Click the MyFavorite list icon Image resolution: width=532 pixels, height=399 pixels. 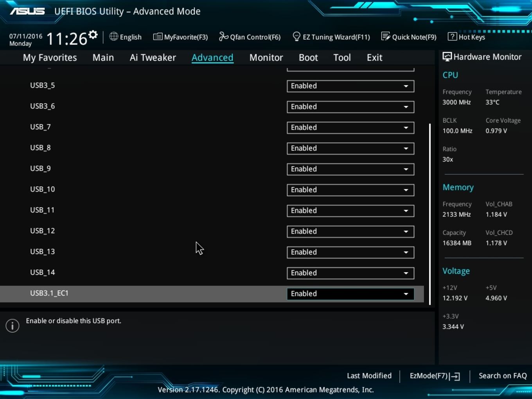point(158,37)
